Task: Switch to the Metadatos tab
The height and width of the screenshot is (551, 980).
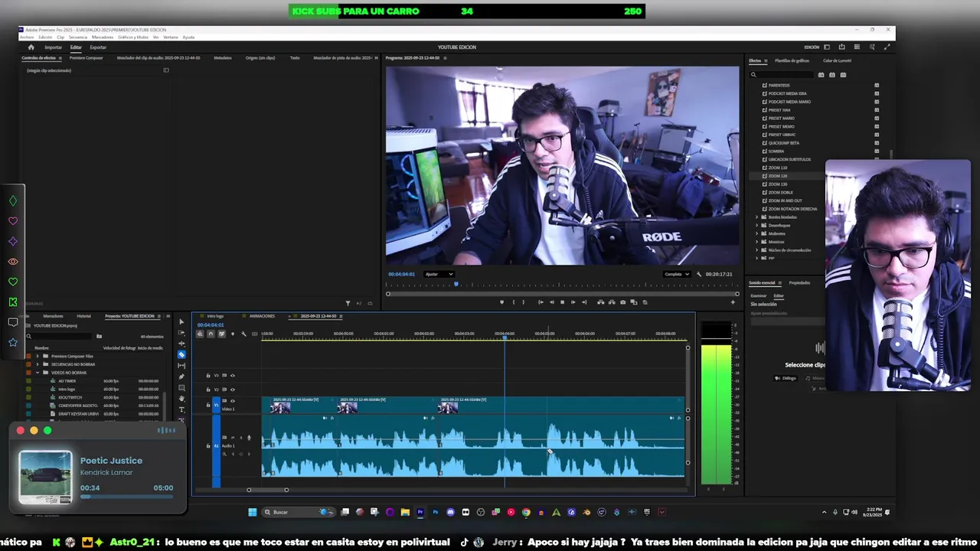Action: 223,58
